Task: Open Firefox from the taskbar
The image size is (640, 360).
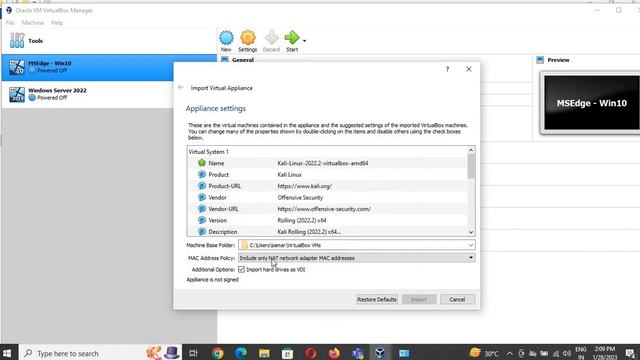Action: [334, 353]
